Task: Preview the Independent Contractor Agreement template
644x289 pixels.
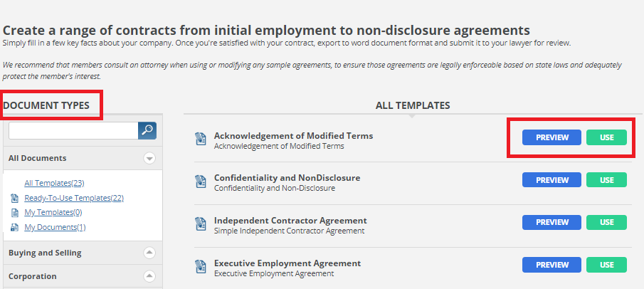Action: click(x=551, y=222)
